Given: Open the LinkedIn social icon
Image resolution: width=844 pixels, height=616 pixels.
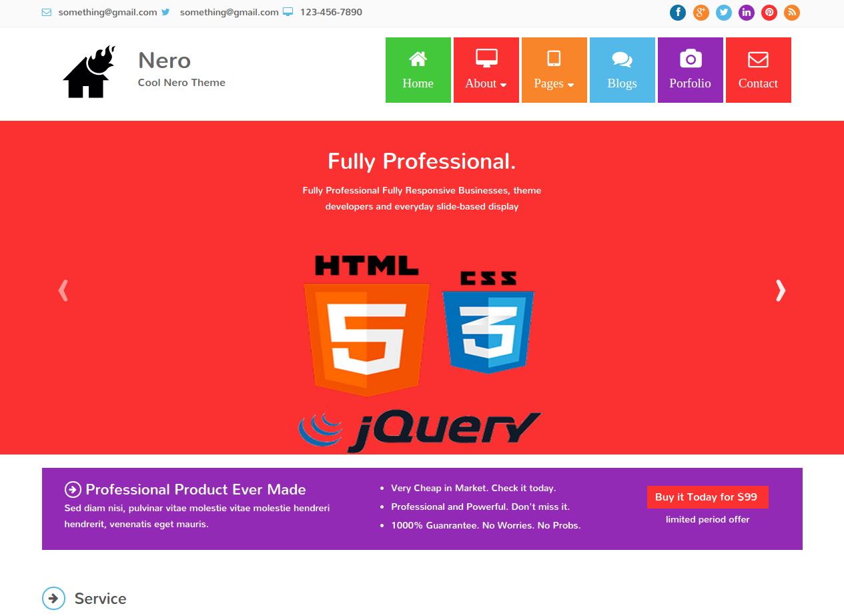Looking at the screenshot, I should click(x=746, y=13).
